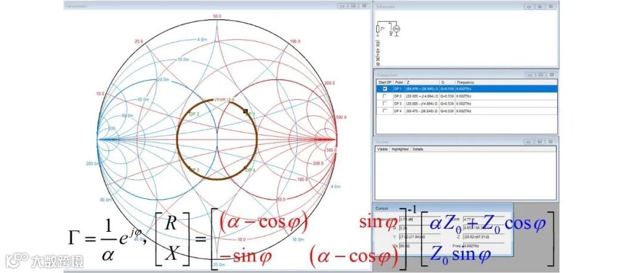Screen dimensions: 644x273
Task: Select DP 3 point cell in Datapoints
Action: coord(399,103)
